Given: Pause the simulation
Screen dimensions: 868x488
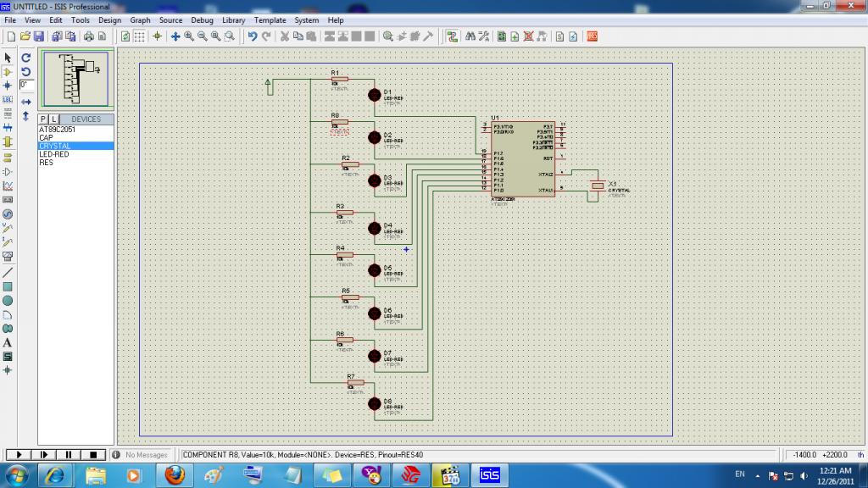Looking at the screenshot, I should point(70,455).
